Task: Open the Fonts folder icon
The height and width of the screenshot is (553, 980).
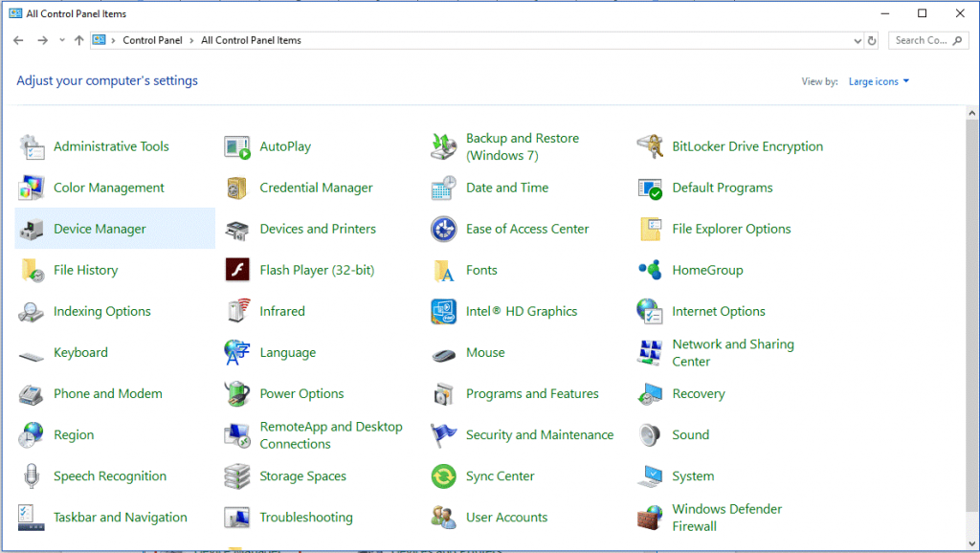Action: click(444, 271)
